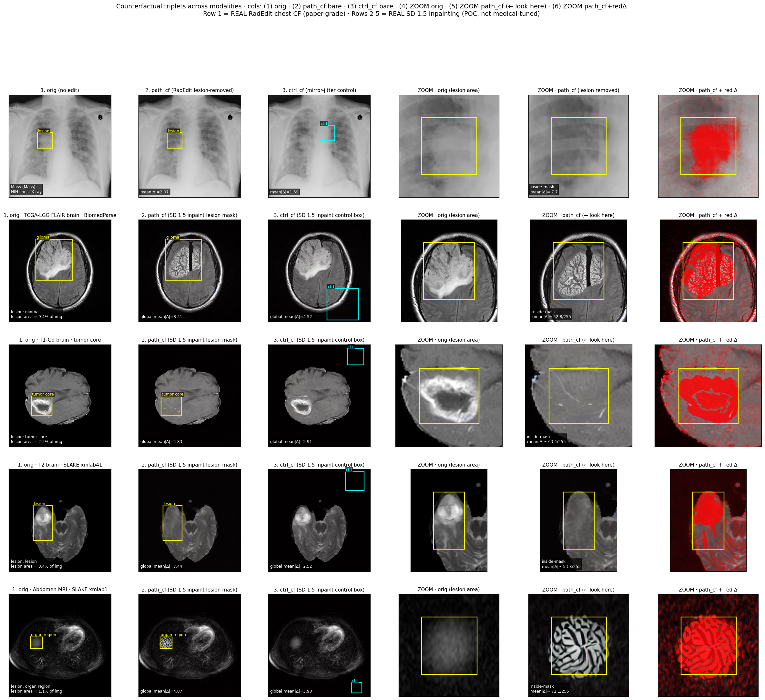
Task: Click the 'global mean|Δ|=3.90' value
Action: coord(291,691)
